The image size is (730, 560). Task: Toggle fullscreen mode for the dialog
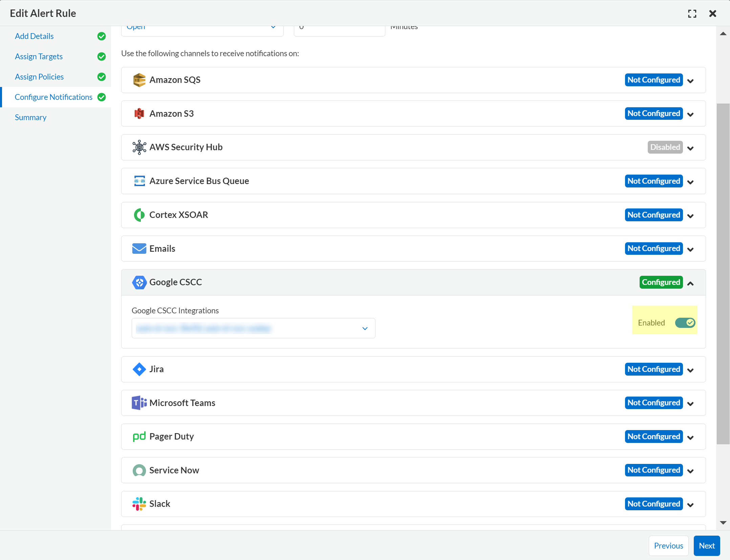(692, 14)
